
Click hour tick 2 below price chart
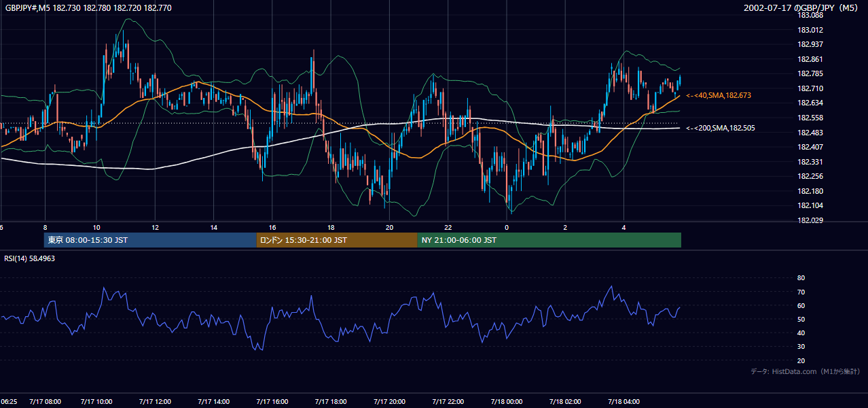[565, 227]
